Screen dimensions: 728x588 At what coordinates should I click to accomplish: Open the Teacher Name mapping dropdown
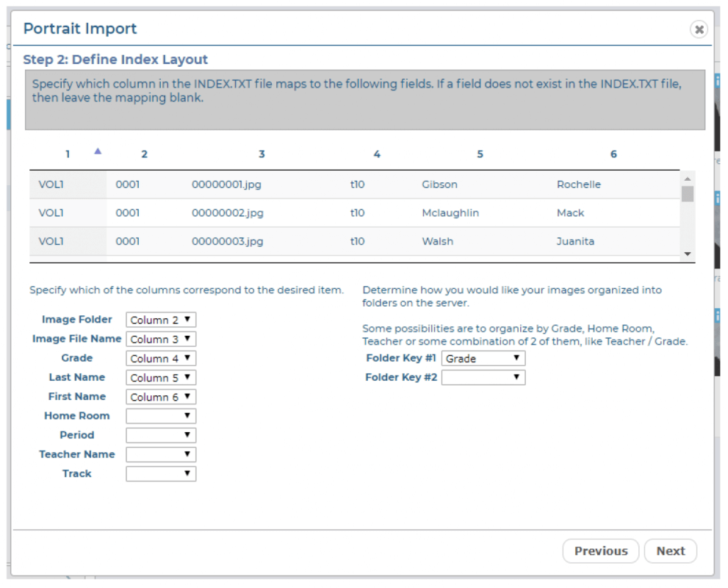161,454
